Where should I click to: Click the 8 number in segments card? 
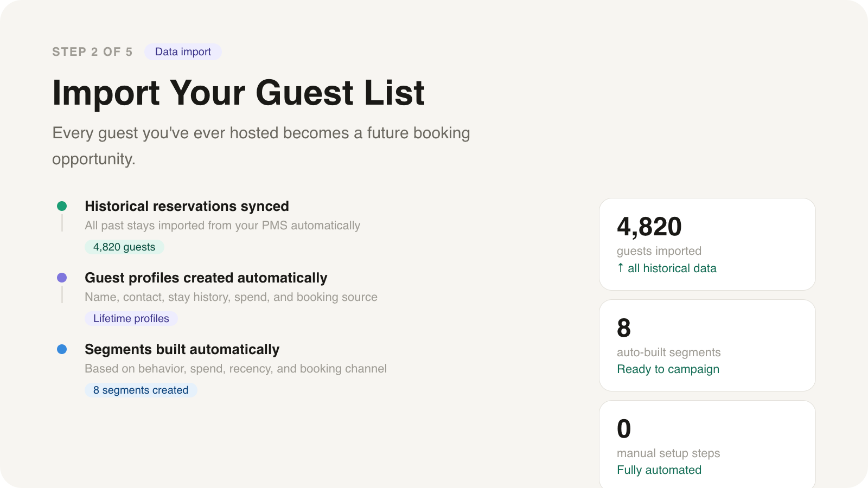pos(624,328)
